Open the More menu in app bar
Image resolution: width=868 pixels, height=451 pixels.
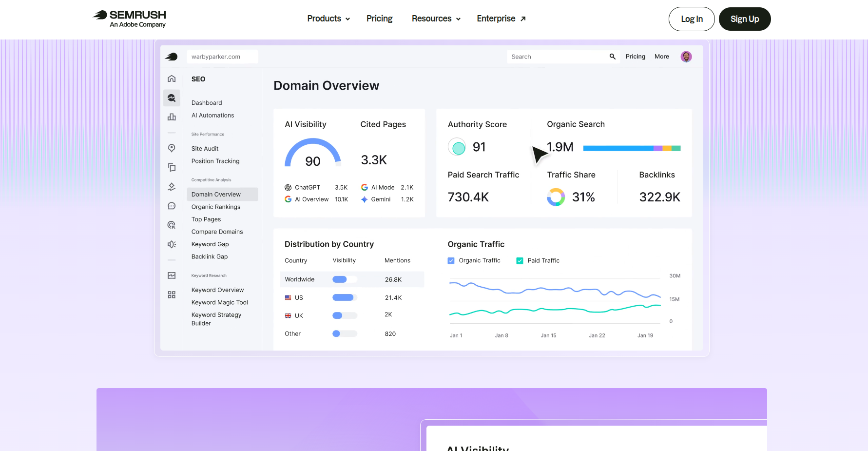(x=661, y=57)
